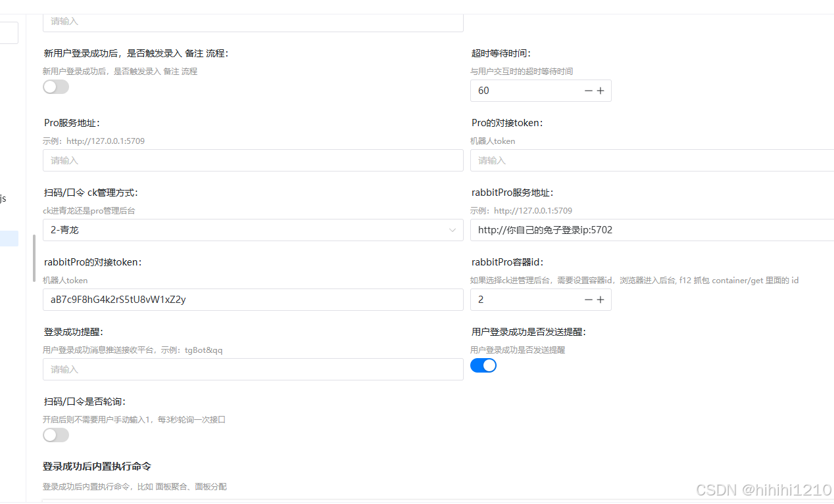Open the 扫码/口令 ck管理方式 dropdown showing 2-青龙

point(253,230)
